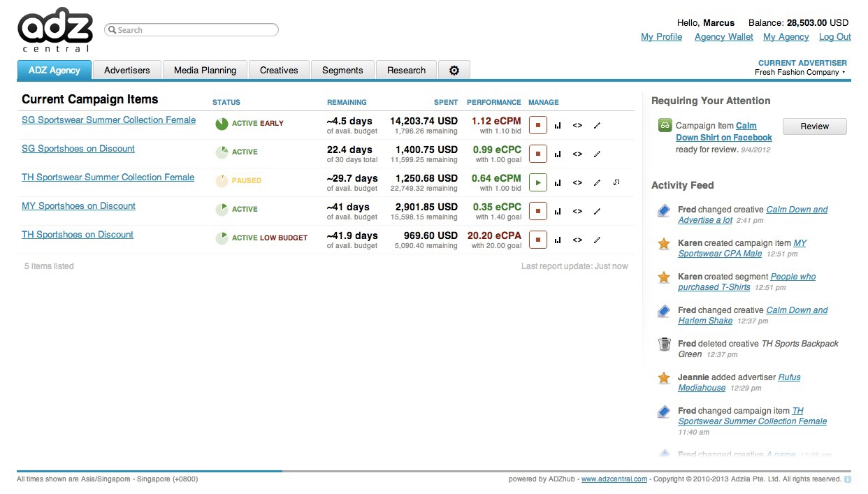Resume the paused TH Sportswear Summer Collection campaign
The width and height of the screenshot is (868, 494).
pos(537,183)
